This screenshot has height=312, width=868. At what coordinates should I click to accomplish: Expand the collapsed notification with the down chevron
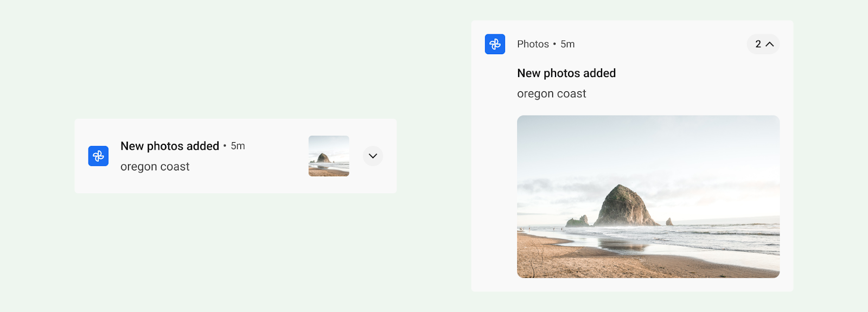(x=373, y=156)
